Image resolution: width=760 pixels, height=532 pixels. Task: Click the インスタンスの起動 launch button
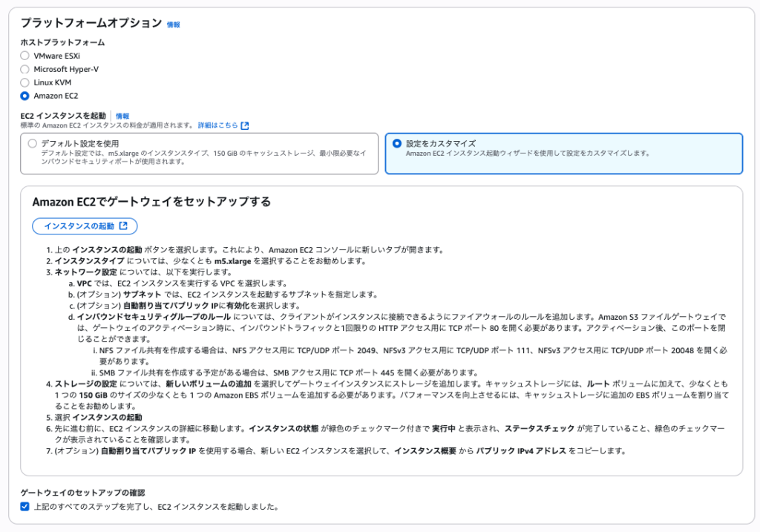click(85, 226)
